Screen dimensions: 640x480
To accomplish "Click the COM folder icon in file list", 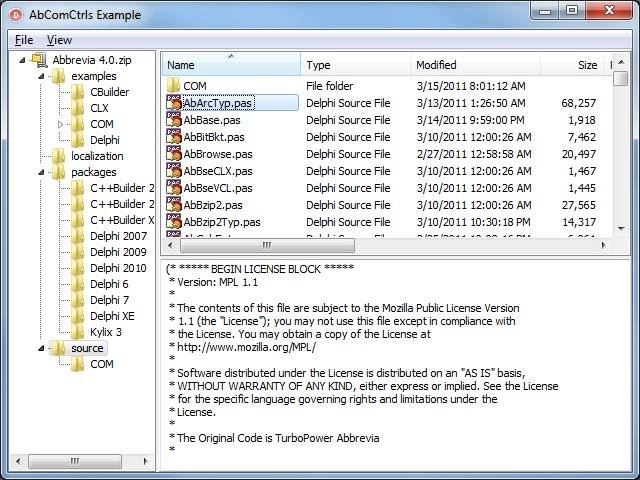I will pos(173,86).
